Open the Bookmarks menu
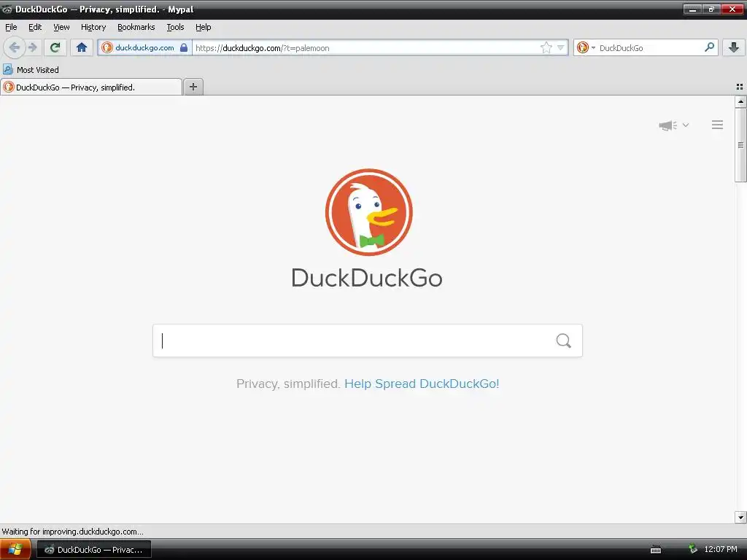Screen dimensions: 747x560 pos(136,27)
